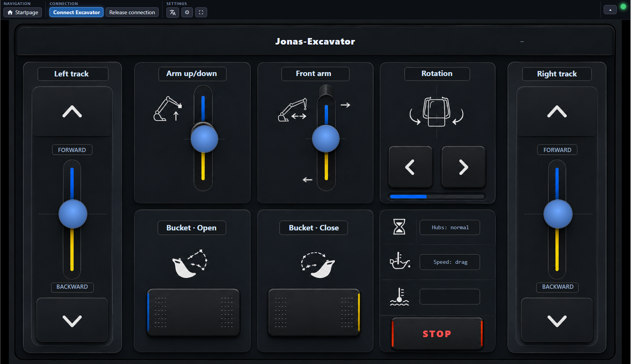Click the Jonas-Excavator title
The height and width of the screenshot is (364, 631).
[315, 41]
